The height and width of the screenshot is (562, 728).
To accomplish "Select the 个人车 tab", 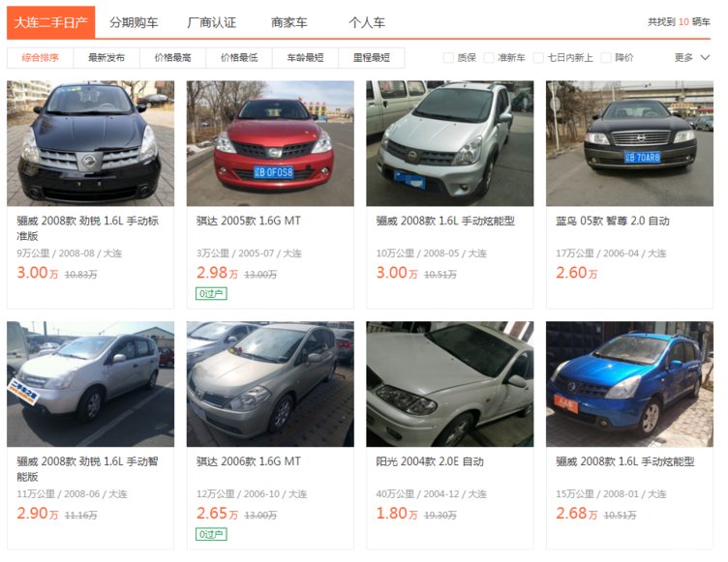I will [367, 22].
